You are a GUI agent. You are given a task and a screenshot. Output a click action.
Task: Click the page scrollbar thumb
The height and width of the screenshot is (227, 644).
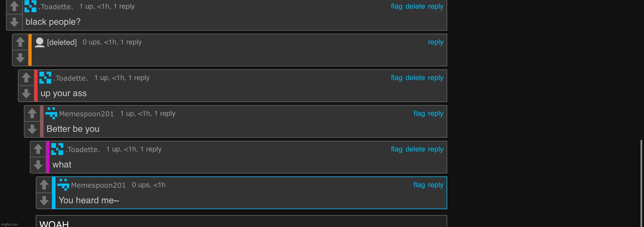point(641,183)
